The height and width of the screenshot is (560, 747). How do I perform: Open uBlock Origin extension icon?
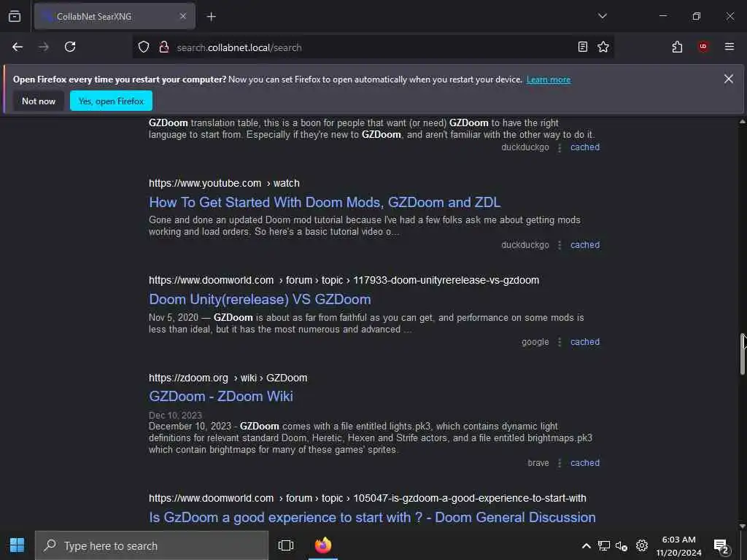(703, 47)
